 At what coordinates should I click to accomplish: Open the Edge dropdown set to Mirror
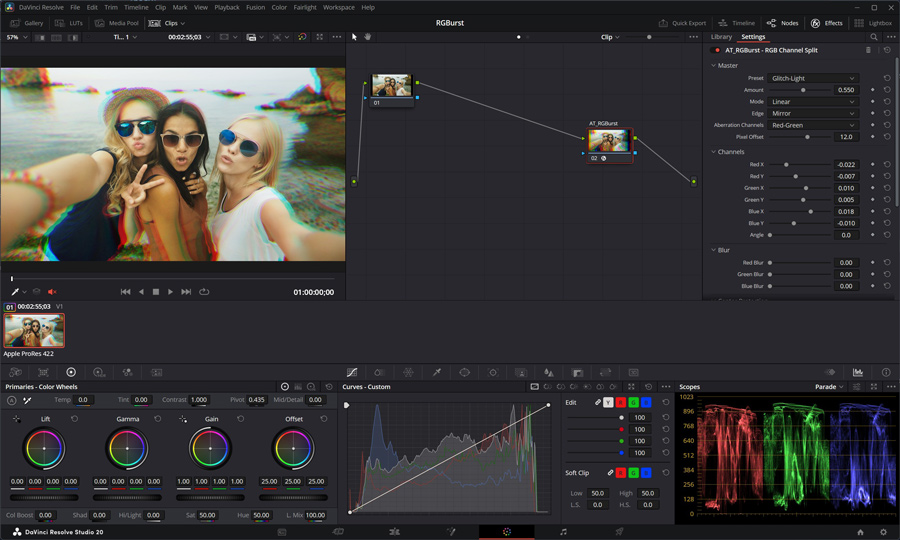click(813, 114)
